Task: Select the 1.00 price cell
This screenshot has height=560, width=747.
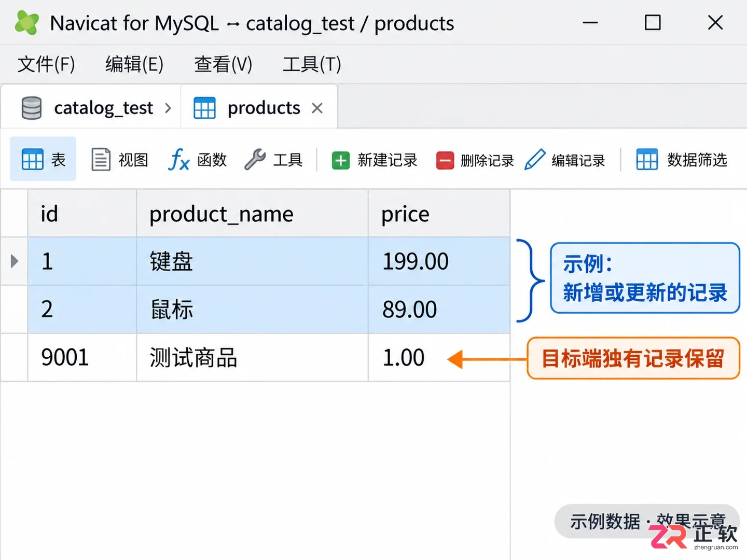Action: (439, 358)
